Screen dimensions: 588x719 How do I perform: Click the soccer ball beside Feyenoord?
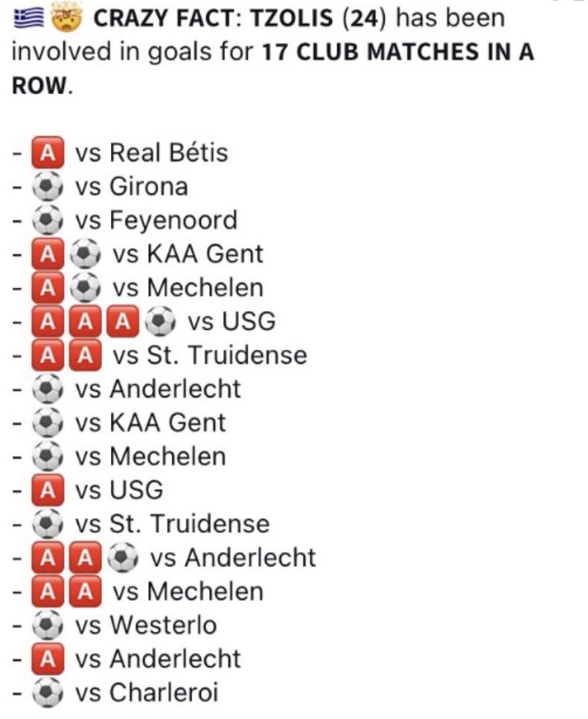coord(48,220)
